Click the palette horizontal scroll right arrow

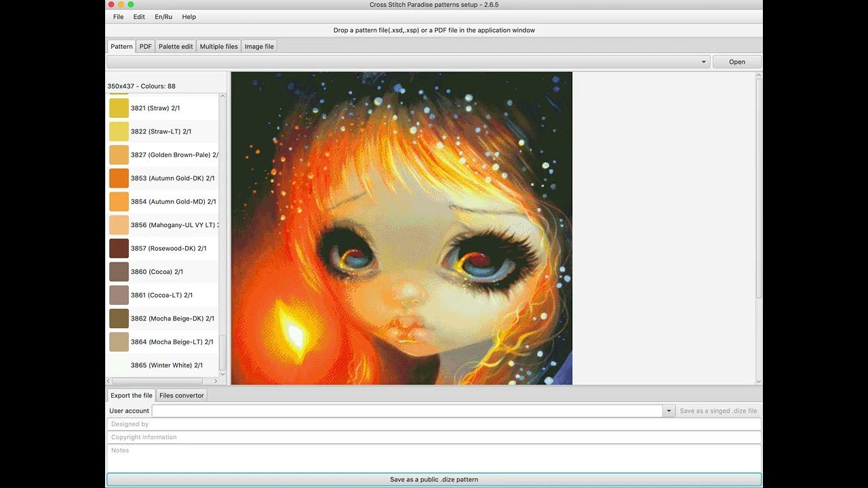tap(216, 381)
